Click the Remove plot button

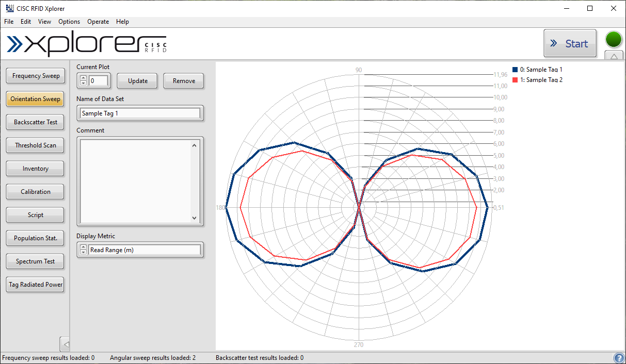point(184,81)
